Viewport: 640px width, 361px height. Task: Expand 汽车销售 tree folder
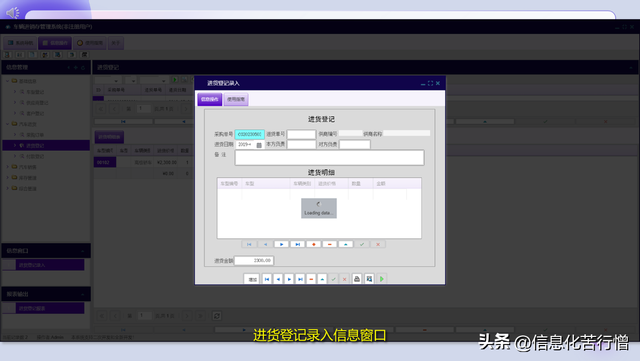tap(7, 167)
